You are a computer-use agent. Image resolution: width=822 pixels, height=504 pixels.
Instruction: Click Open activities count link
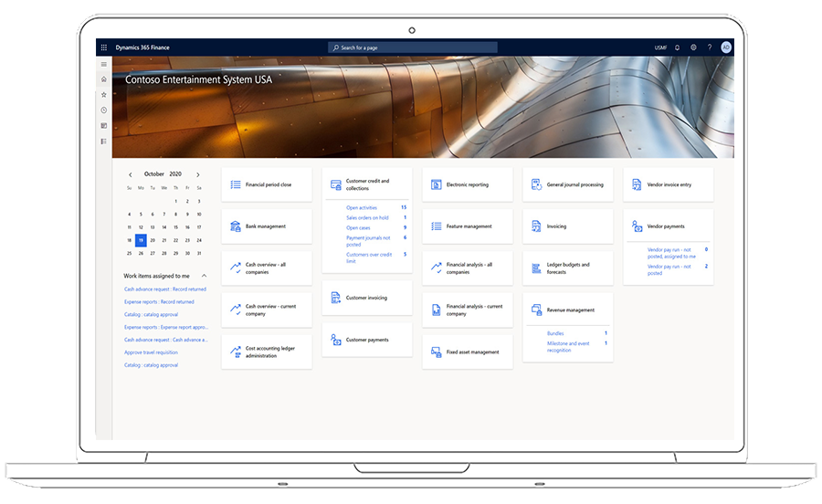click(x=361, y=208)
